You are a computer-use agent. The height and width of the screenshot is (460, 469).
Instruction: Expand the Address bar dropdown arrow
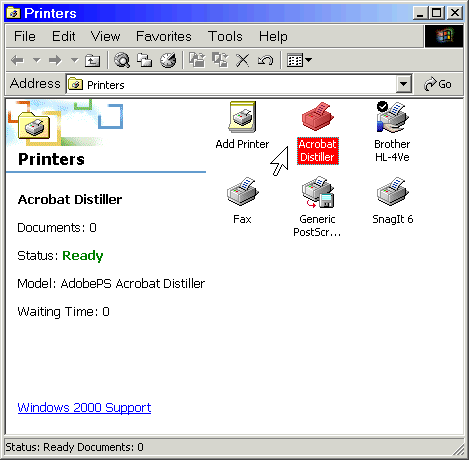[x=403, y=84]
